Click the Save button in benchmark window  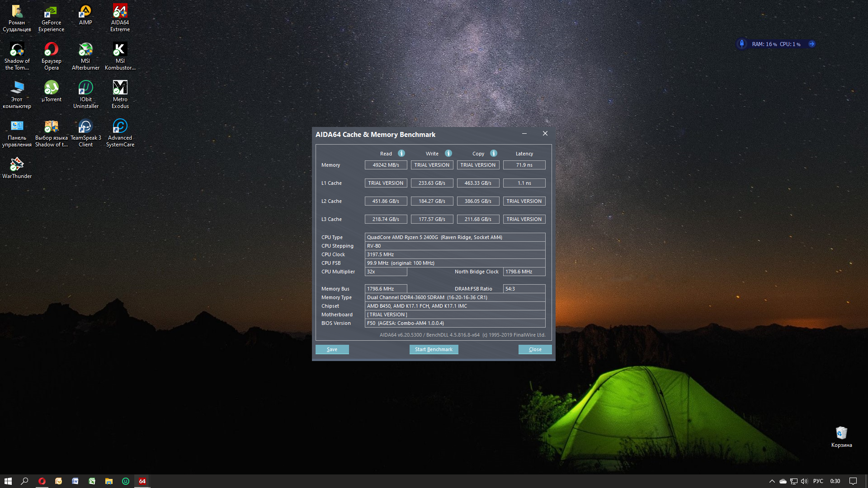click(332, 349)
